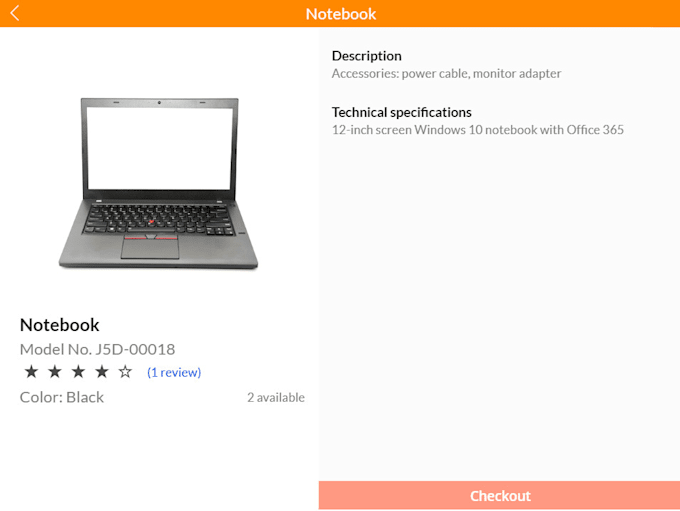680x511 pixels.
Task: Click the 12-inch screen specification text
Action: click(x=477, y=130)
